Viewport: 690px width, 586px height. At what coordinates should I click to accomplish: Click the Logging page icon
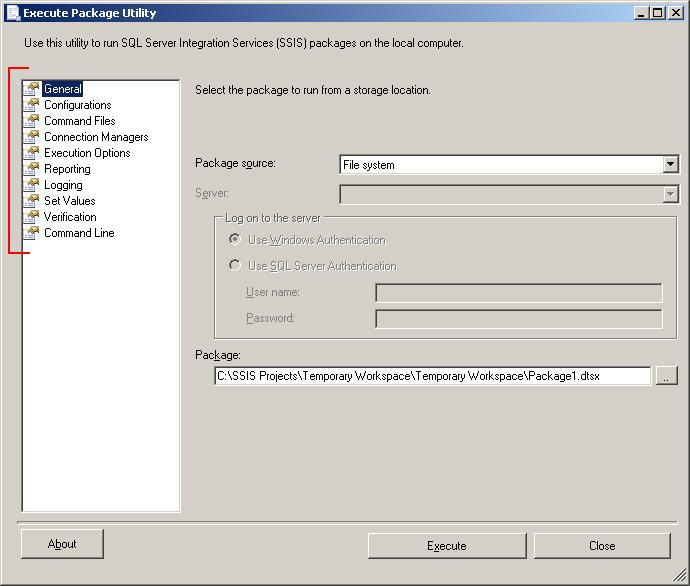(32, 185)
